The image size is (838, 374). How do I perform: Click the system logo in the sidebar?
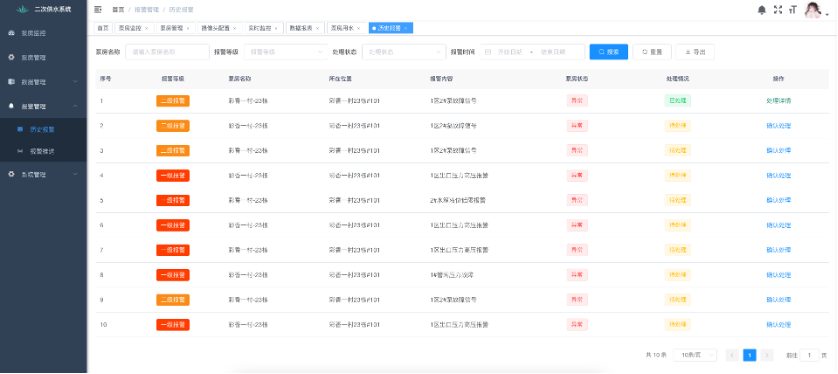[x=22, y=10]
